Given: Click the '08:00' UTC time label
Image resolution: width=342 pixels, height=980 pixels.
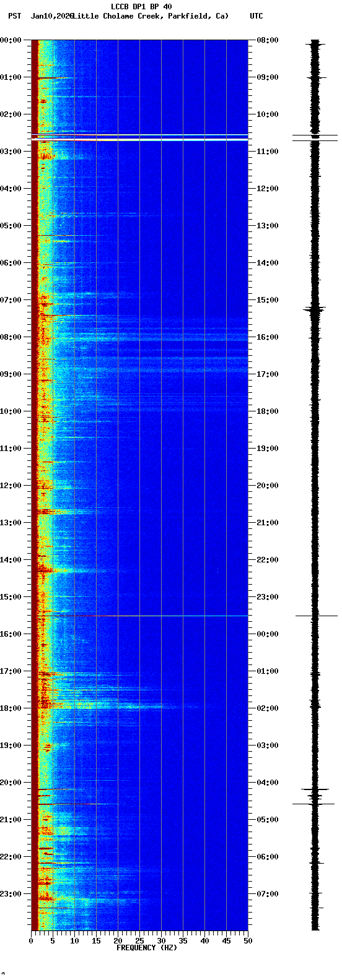Looking at the screenshot, I should [x=268, y=40].
